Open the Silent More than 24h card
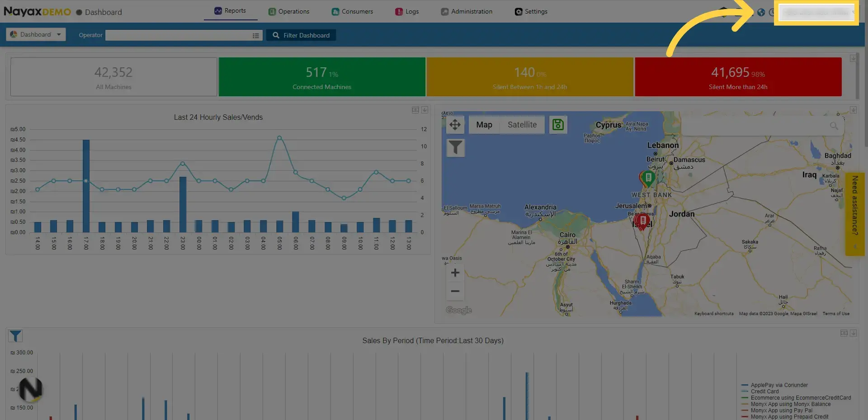The height and width of the screenshot is (420, 868). coord(738,77)
